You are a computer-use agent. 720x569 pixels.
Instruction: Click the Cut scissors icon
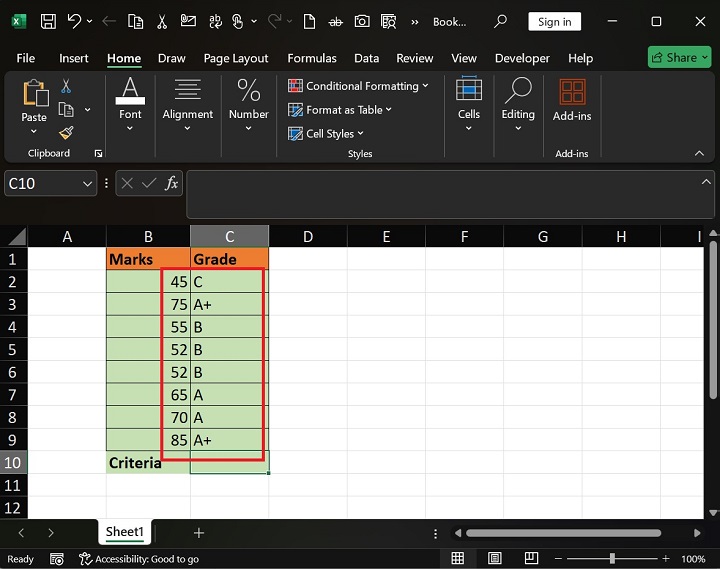(x=66, y=87)
